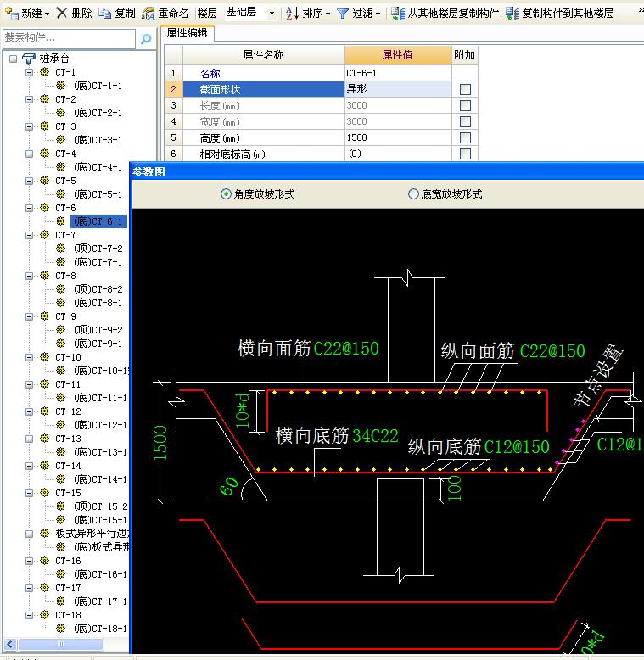Viewport: 644px width, 660px height.
Task: Tick the 附加 checkbox for 长度(mm)
Action: 465,105
